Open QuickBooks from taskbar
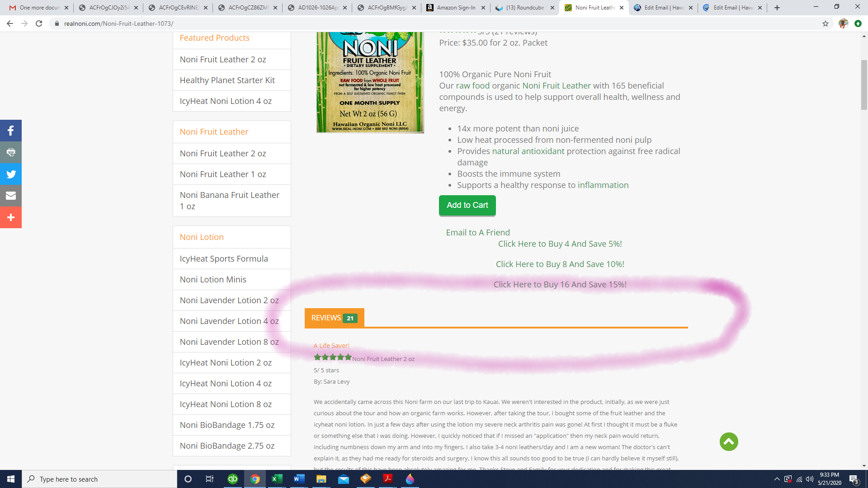Image resolution: width=868 pixels, height=488 pixels. (233, 479)
